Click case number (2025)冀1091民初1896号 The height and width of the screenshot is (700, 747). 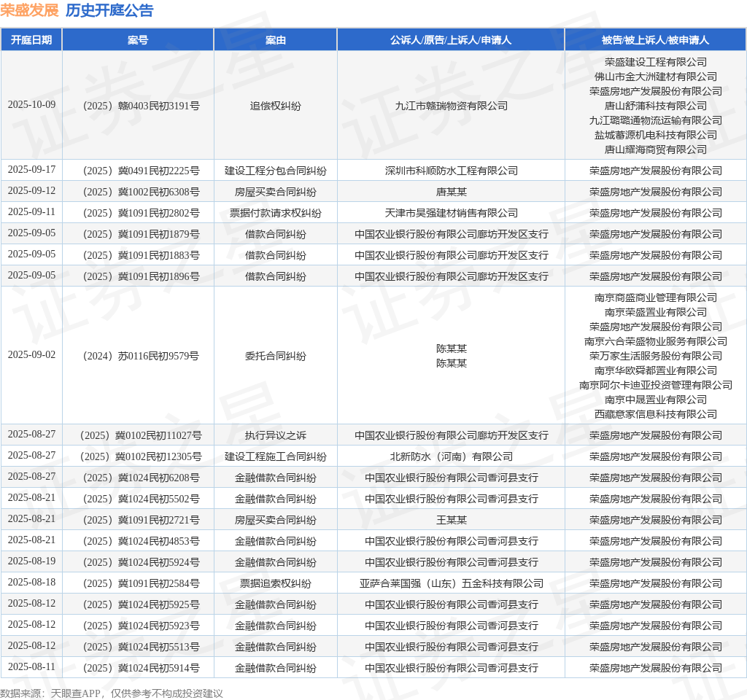[141, 276]
